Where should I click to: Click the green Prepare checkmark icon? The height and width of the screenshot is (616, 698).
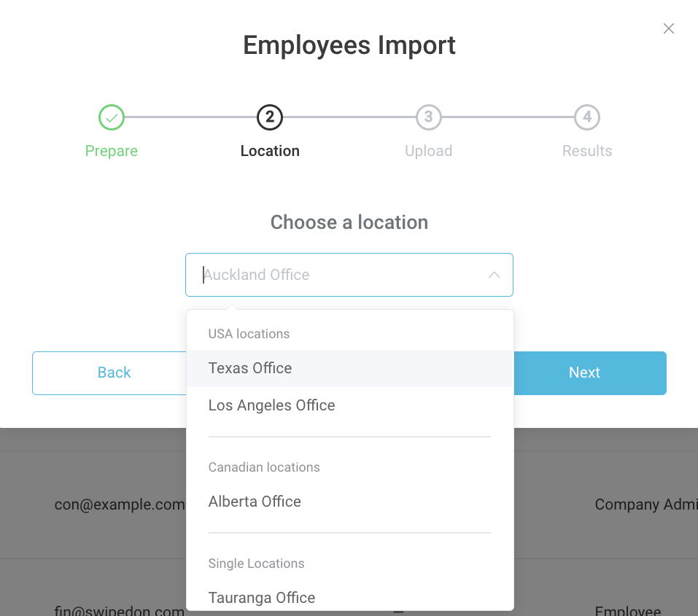click(111, 117)
